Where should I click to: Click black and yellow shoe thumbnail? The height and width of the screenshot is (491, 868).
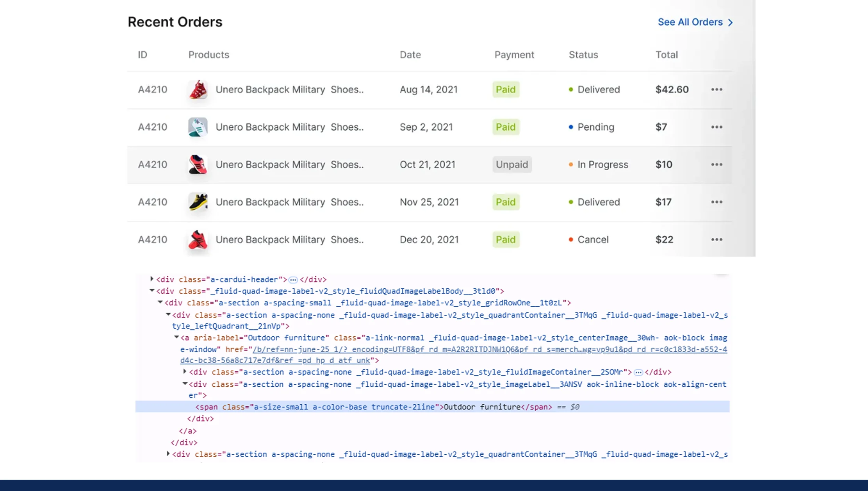[x=198, y=202]
